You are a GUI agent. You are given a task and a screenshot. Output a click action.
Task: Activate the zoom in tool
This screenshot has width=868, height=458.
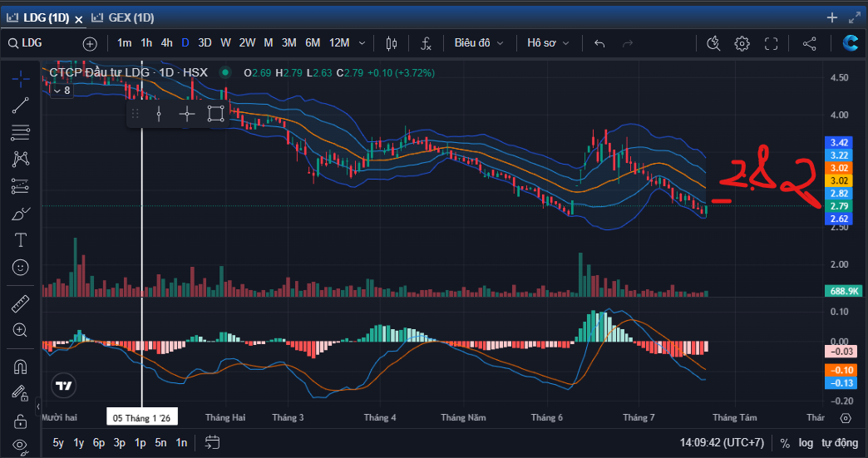click(x=21, y=330)
